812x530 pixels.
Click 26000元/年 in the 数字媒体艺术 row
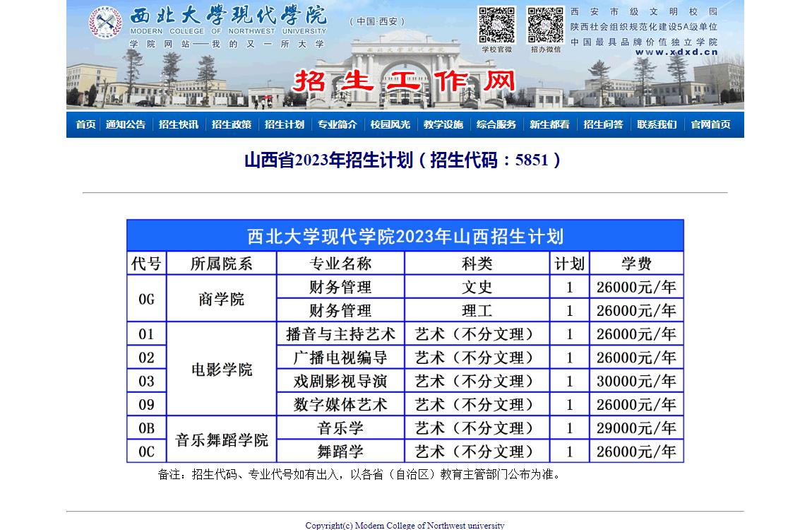636,405
